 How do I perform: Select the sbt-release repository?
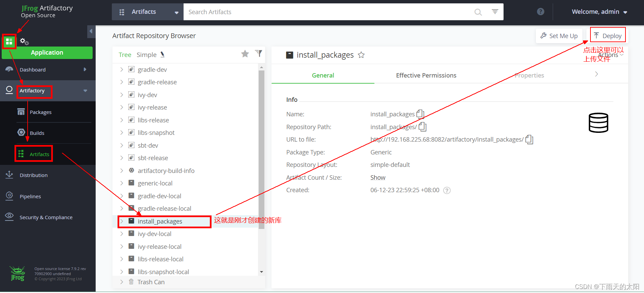pos(153,158)
